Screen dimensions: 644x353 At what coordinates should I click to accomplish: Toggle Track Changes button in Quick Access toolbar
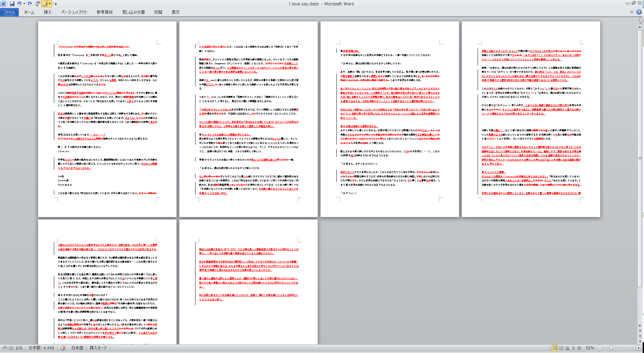click(x=45, y=4)
